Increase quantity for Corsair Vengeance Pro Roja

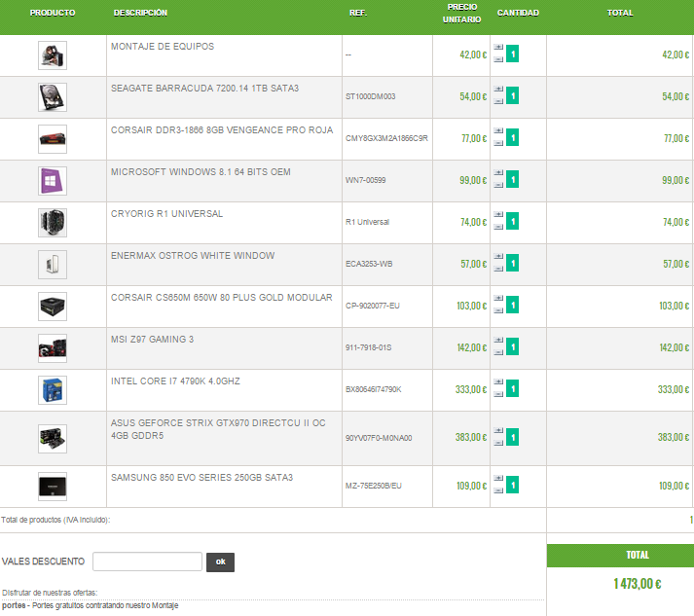(x=498, y=130)
